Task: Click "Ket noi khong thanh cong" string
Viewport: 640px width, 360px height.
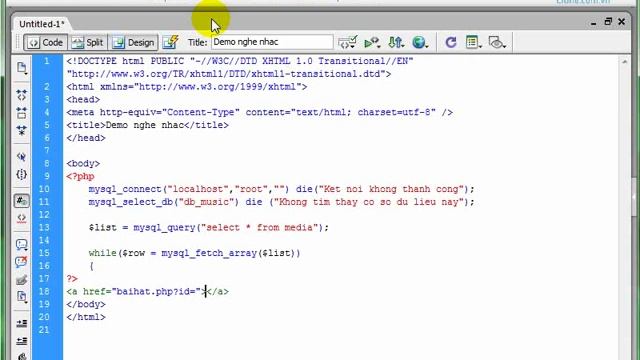Action: (x=392, y=189)
